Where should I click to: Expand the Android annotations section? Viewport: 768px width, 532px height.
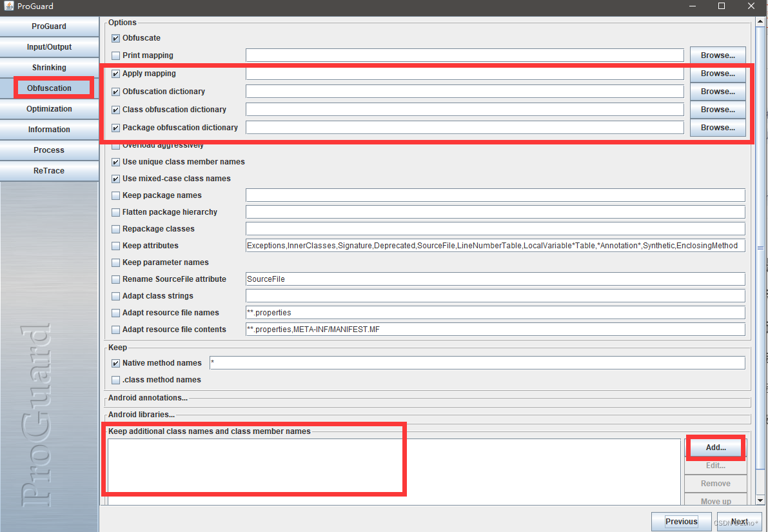point(148,398)
